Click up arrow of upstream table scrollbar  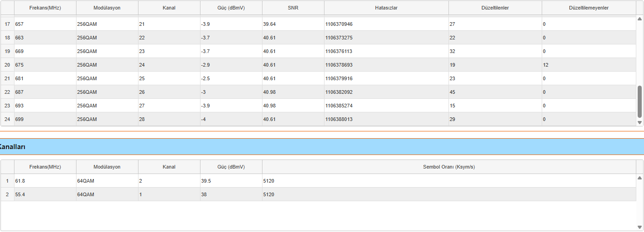click(x=639, y=178)
